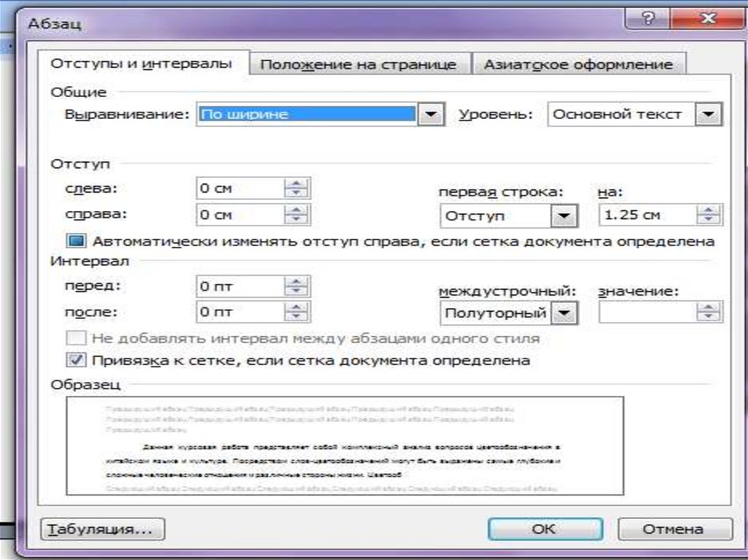
Task: Click the значение spacing value field
Action: click(648, 312)
